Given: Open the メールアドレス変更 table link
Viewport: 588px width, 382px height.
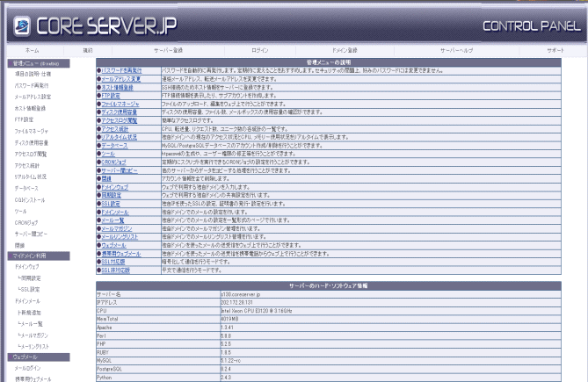Looking at the screenshot, I should (121, 79).
